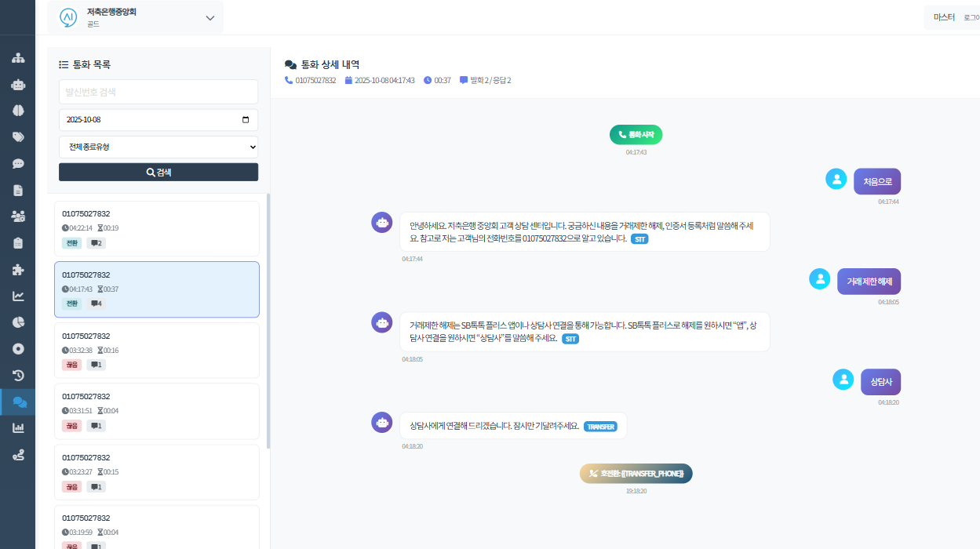Click the 통화 시작 green pill
The image size is (980, 549).
click(x=636, y=135)
